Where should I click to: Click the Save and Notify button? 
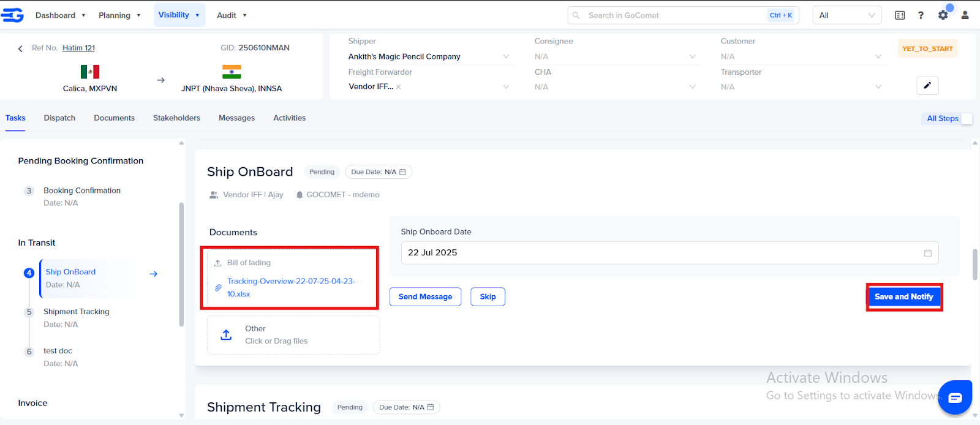pos(904,297)
